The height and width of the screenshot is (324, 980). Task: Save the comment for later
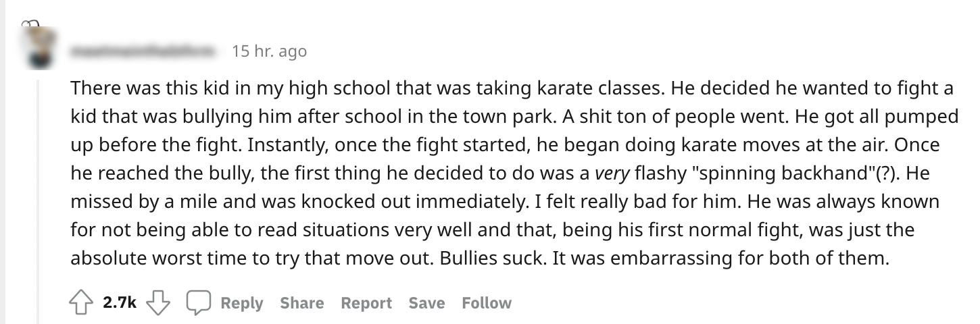426,304
